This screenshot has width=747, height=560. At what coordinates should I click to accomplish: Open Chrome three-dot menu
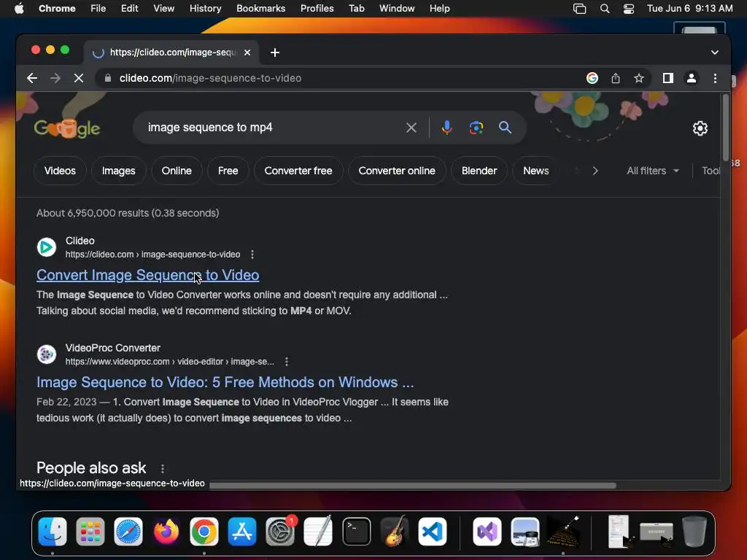715,78
